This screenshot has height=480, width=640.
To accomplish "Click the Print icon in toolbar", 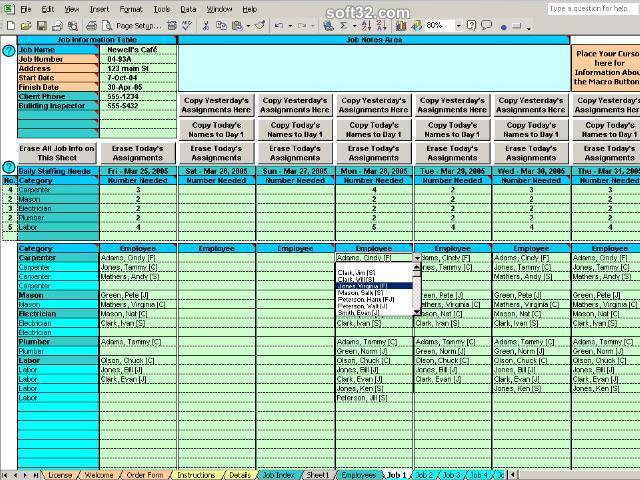I will 91,26.
